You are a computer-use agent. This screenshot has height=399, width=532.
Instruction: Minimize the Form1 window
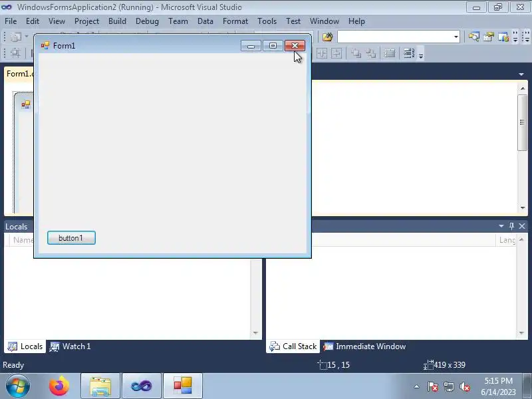click(251, 45)
